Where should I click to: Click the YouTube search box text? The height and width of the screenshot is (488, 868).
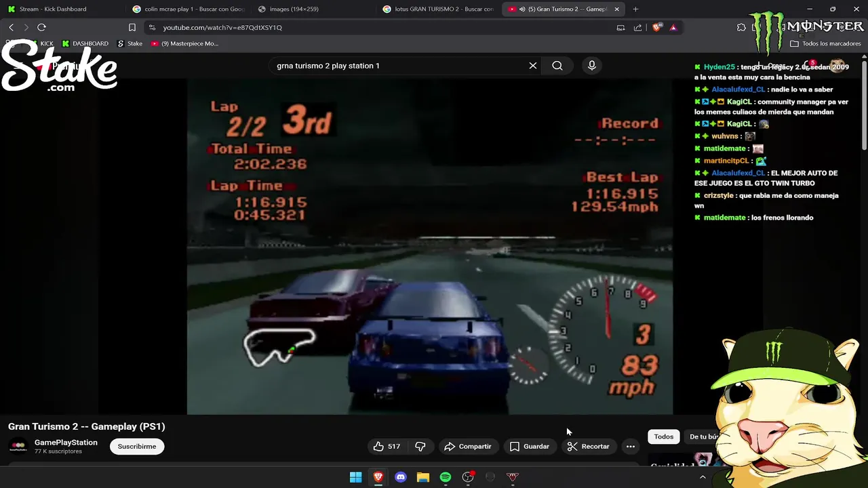pyautogui.click(x=328, y=66)
